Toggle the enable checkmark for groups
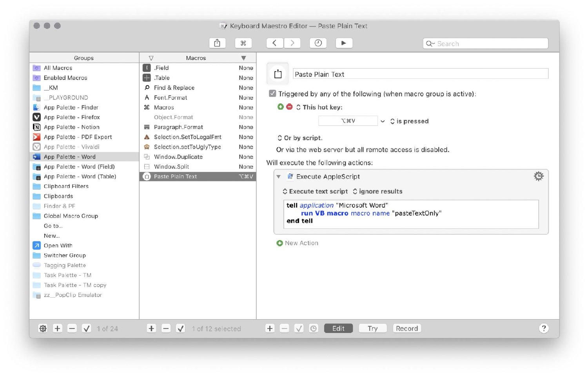This screenshot has width=588, height=376. 87,329
